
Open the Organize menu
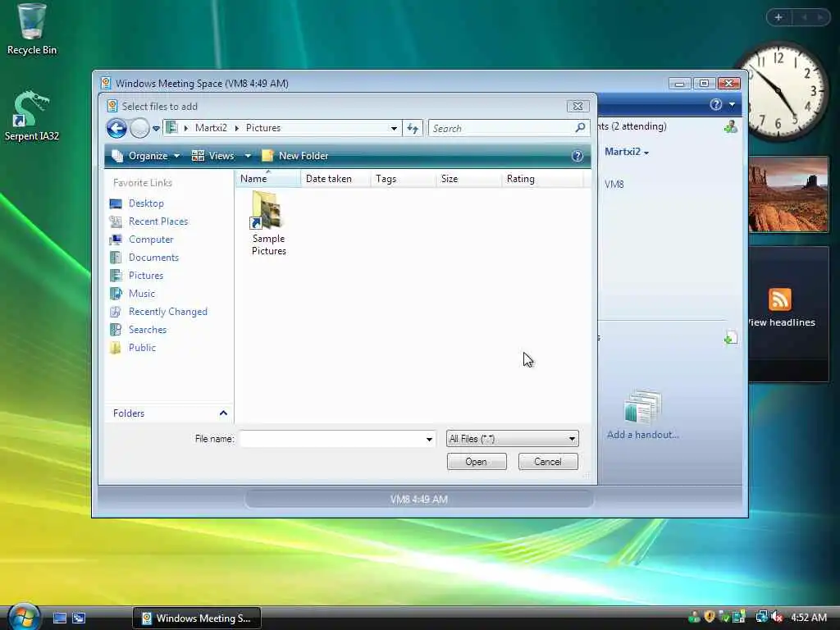[145, 156]
